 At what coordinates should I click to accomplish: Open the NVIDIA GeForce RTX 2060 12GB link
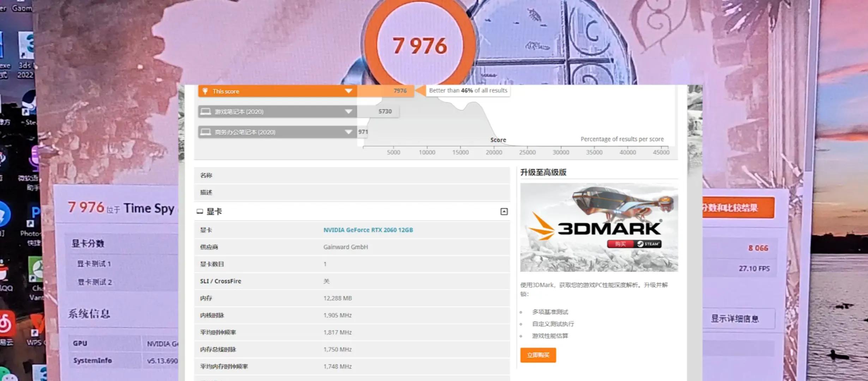pos(368,230)
